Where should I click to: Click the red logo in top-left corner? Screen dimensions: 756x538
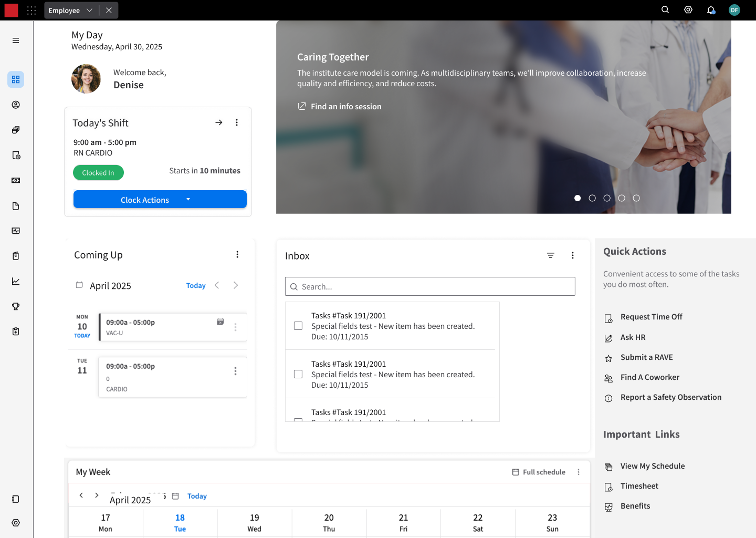[11, 10]
